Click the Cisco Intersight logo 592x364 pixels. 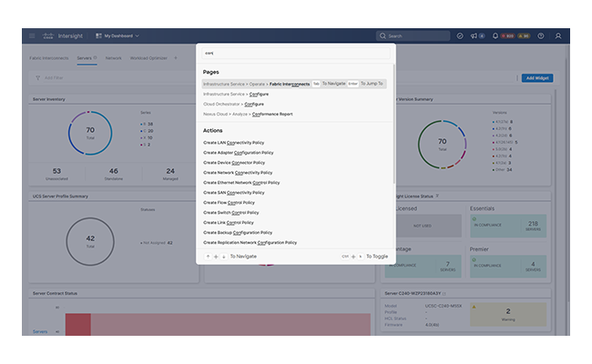click(63, 35)
